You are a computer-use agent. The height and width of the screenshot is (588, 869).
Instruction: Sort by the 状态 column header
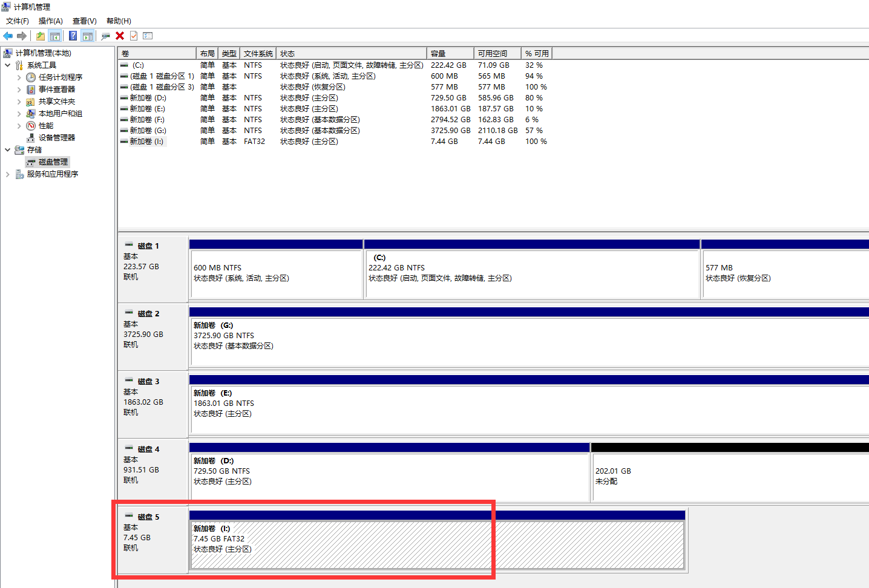(352, 54)
